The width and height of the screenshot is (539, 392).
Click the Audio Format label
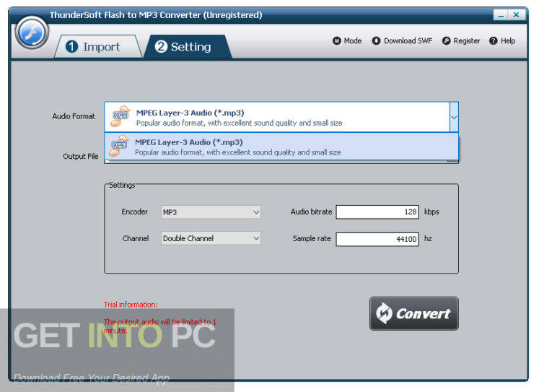74,116
